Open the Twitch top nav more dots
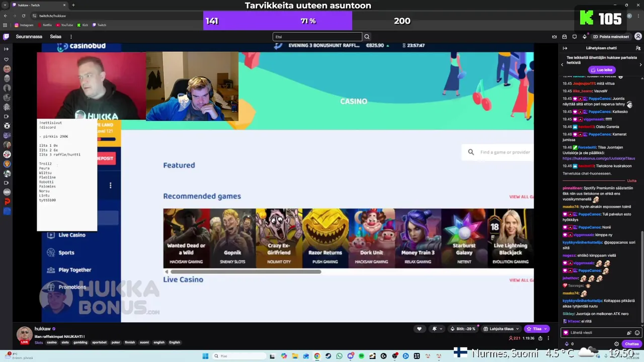Viewport: 644px width, 362px height. (x=71, y=37)
